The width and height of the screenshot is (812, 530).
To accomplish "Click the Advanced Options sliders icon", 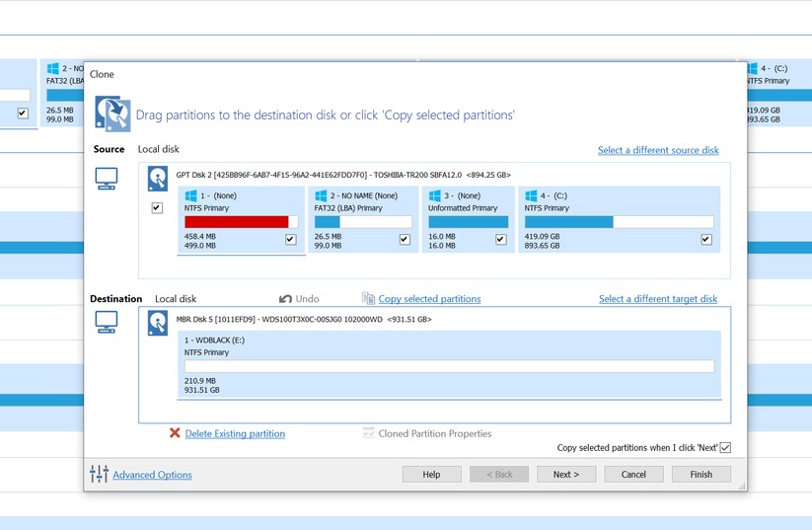I will tap(99, 475).
